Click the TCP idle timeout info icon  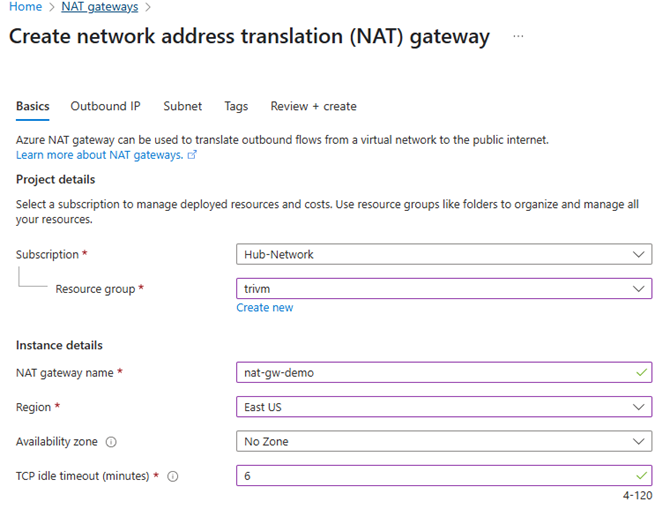click(x=173, y=476)
